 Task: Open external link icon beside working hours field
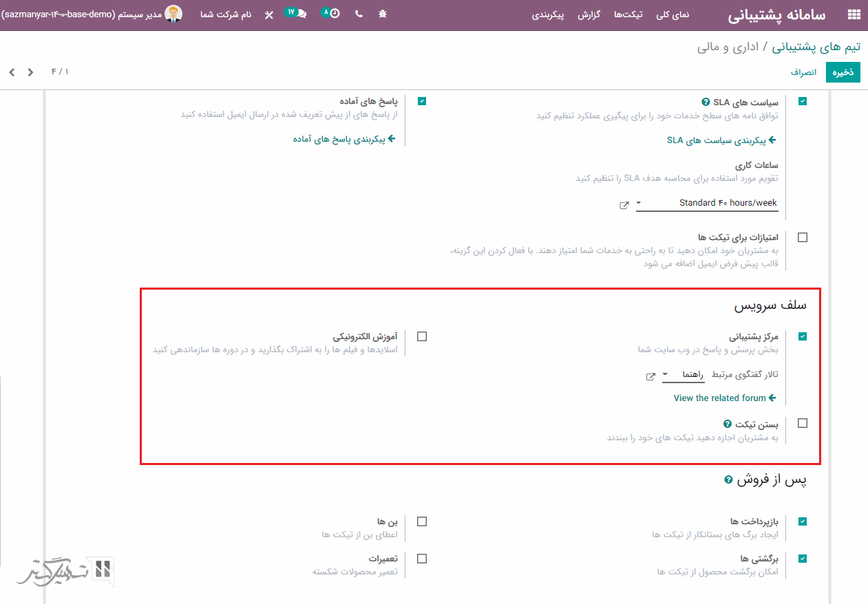click(x=624, y=204)
